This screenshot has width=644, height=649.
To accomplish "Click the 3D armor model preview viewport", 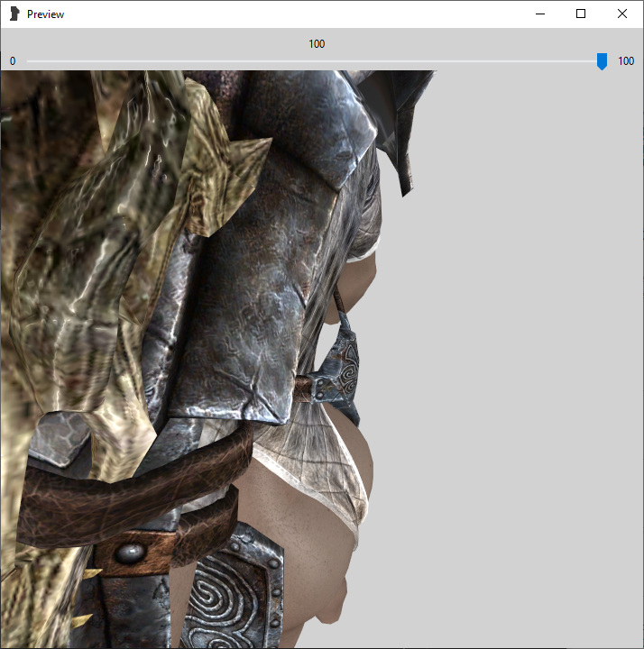I will [322, 359].
